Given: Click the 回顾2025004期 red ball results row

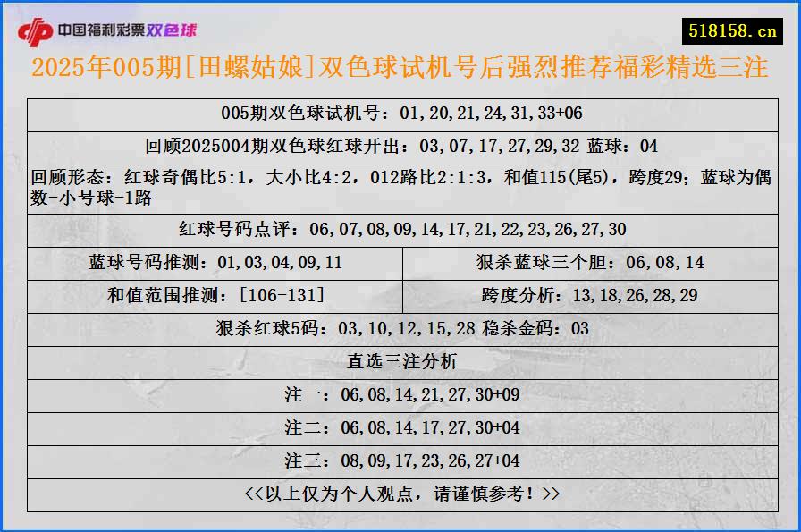Looking at the screenshot, I should click(x=400, y=145).
